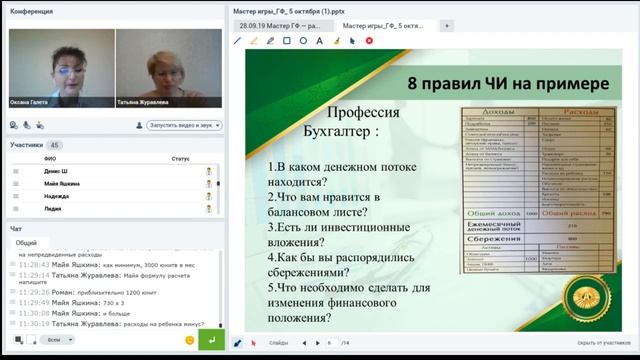Click the 'ФИО' column header

click(x=50, y=159)
